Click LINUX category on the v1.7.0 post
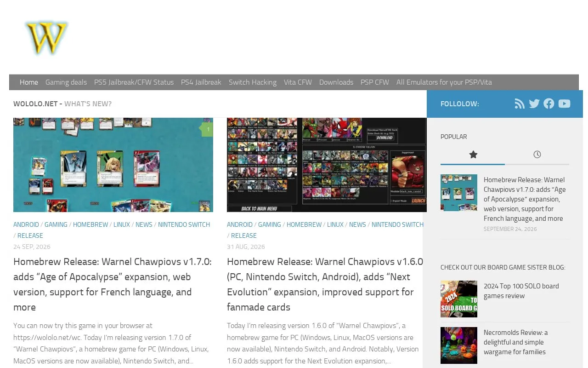588x368 pixels. [122, 224]
